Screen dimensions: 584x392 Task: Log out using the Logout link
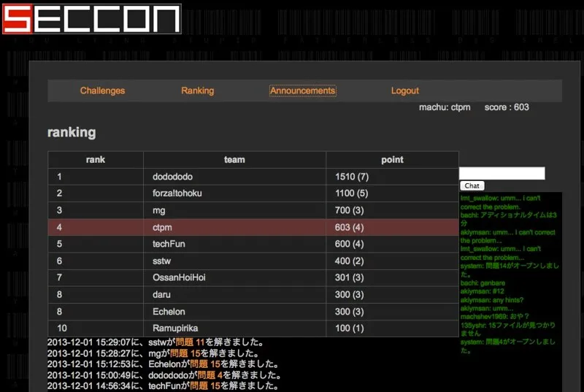(404, 91)
